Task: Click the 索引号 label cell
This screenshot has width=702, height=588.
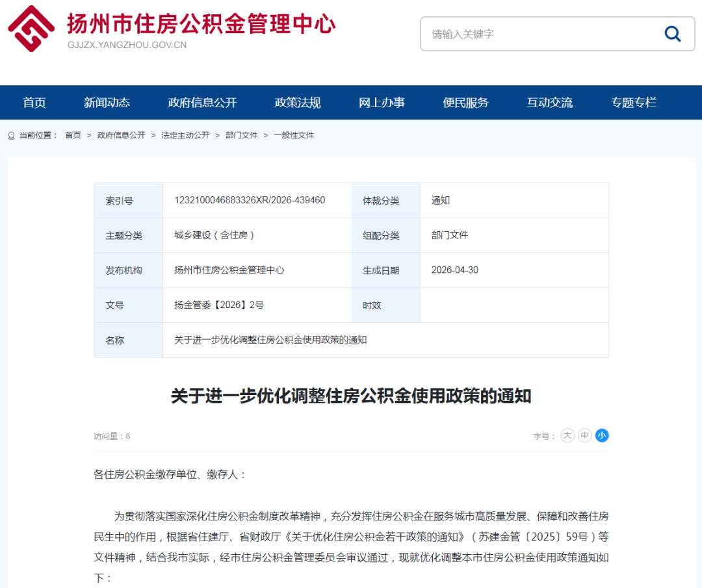Action: [x=129, y=201]
